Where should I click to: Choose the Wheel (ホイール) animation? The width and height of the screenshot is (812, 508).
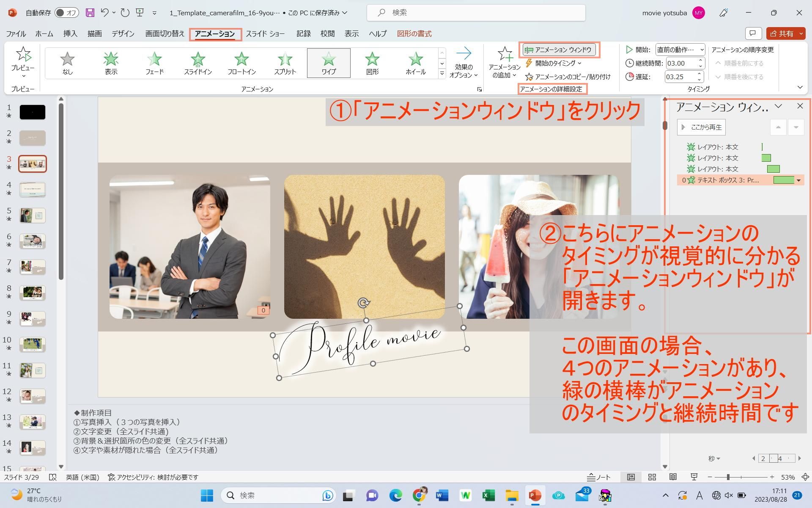[416, 63]
